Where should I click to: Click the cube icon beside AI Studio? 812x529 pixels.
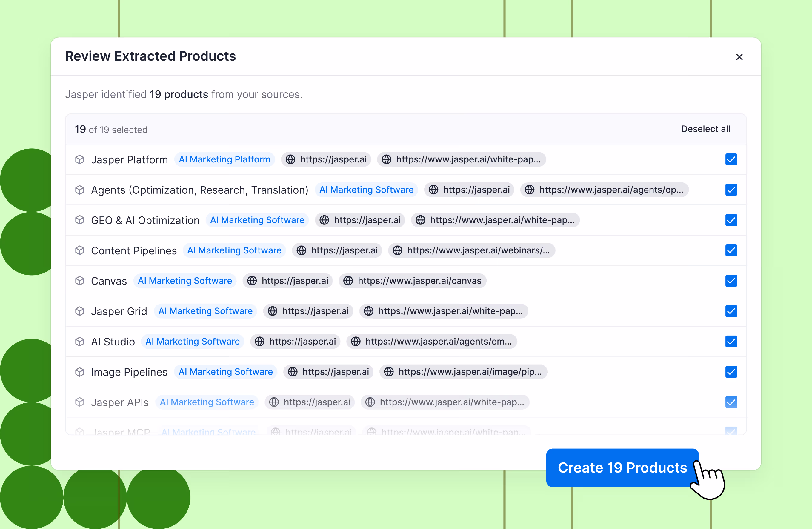click(x=79, y=342)
